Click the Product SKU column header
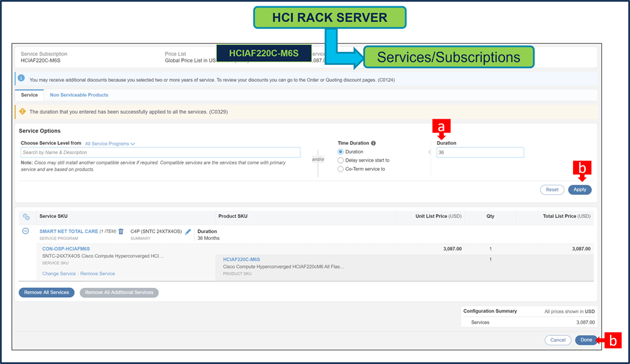Screen dimensions: 630x364 (233, 216)
